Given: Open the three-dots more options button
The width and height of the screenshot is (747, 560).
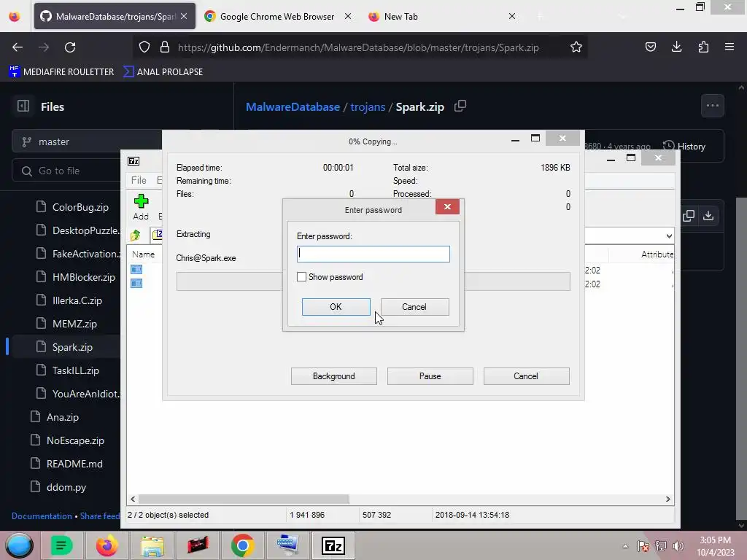Looking at the screenshot, I should pyautogui.click(x=712, y=106).
